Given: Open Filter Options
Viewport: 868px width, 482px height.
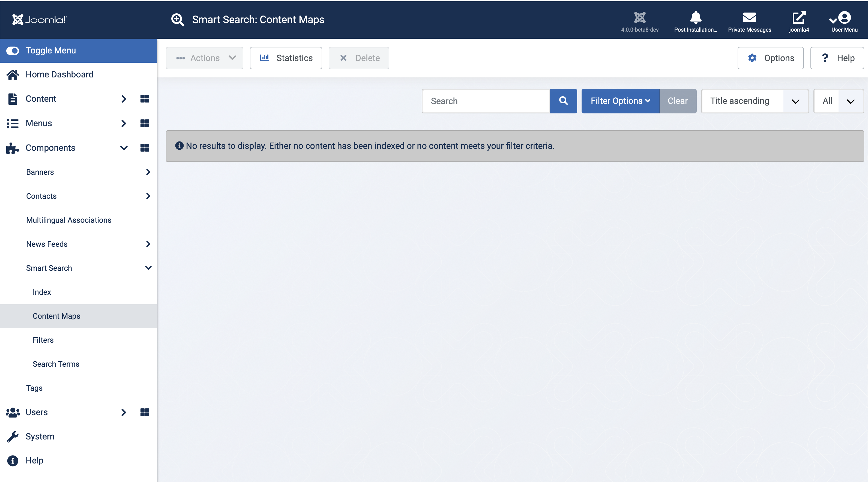Looking at the screenshot, I should tap(620, 101).
